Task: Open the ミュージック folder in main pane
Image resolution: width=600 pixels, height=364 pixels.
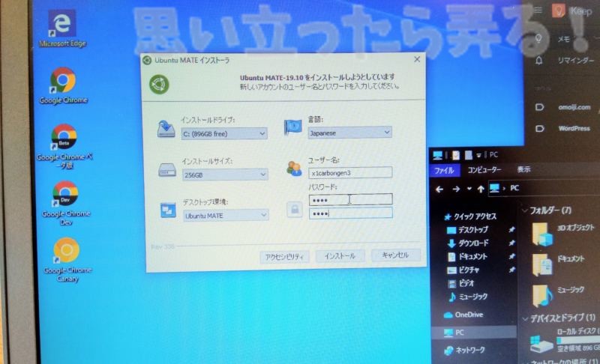Action: tap(559, 295)
